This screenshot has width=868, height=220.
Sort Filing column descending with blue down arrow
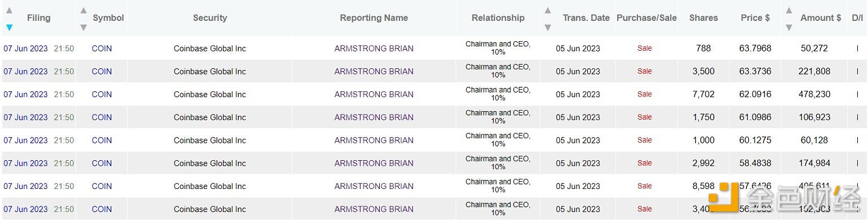[x=9, y=27]
